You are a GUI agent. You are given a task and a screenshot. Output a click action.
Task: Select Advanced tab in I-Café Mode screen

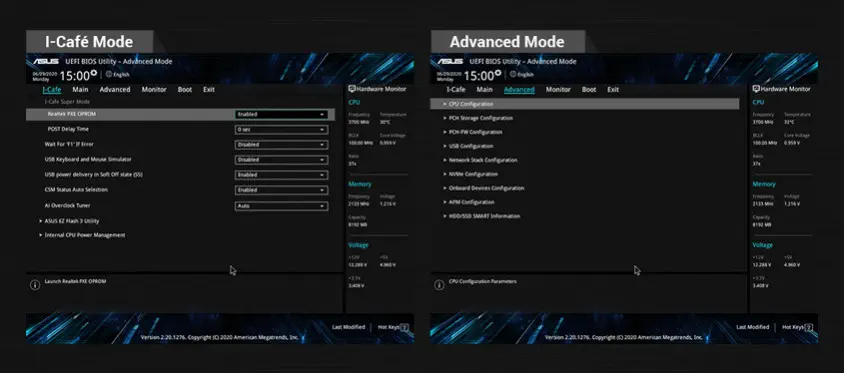[x=115, y=90]
